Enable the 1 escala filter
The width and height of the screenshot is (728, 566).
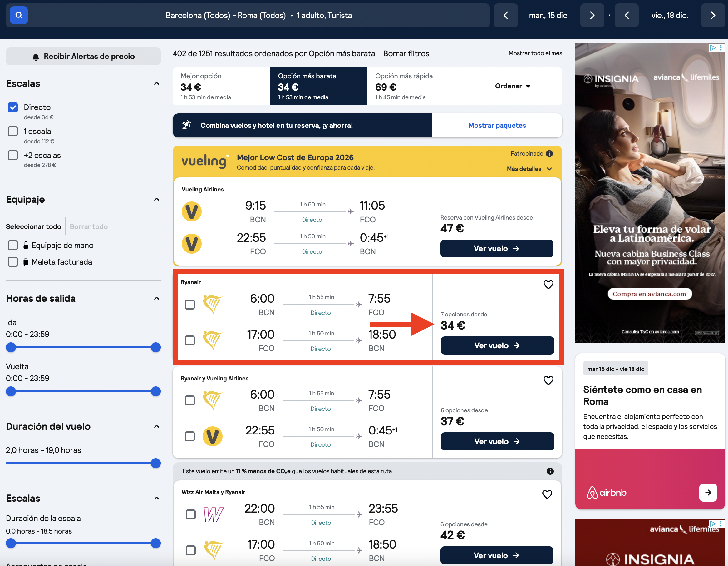tap(13, 132)
